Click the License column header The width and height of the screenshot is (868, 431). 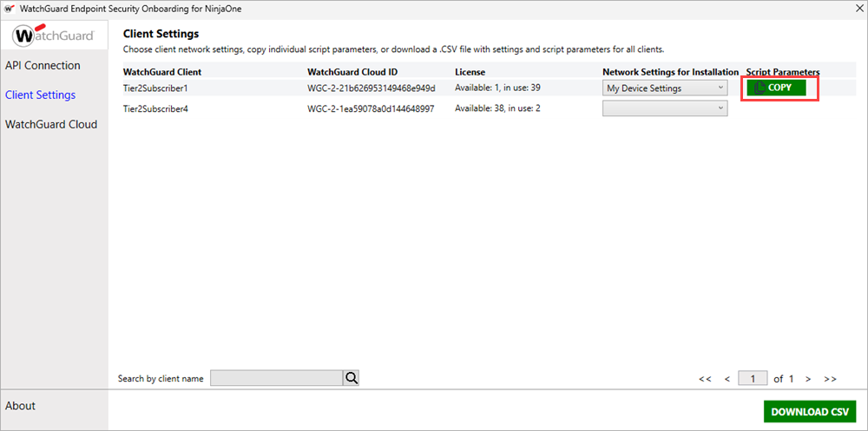click(x=470, y=72)
